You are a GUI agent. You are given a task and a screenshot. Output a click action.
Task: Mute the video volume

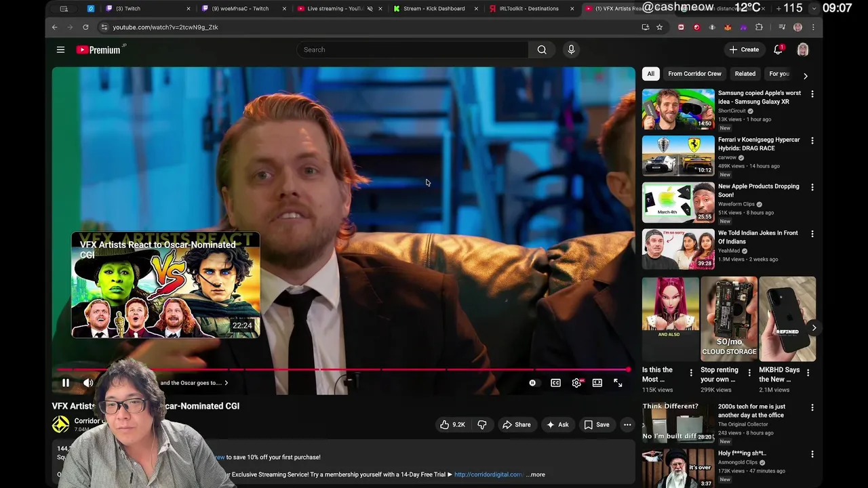coord(88,383)
